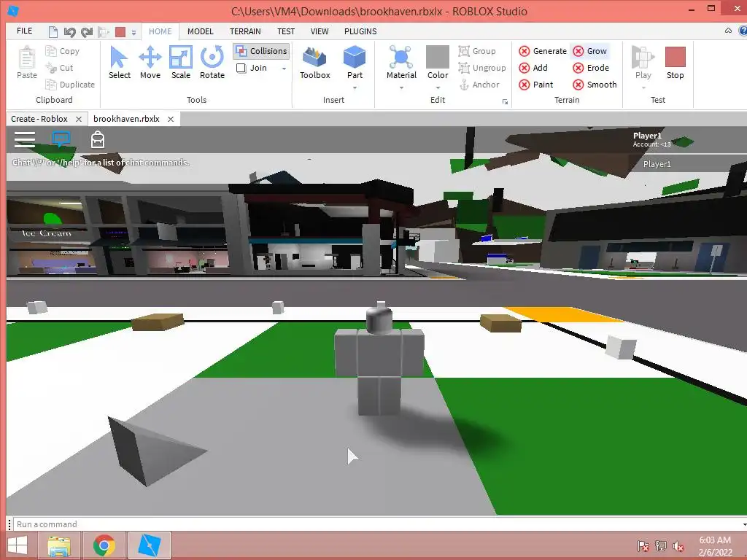This screenshot has height=560, width=747.
Task: Click the Paste clipboard icon
Action: click(27, 63)
